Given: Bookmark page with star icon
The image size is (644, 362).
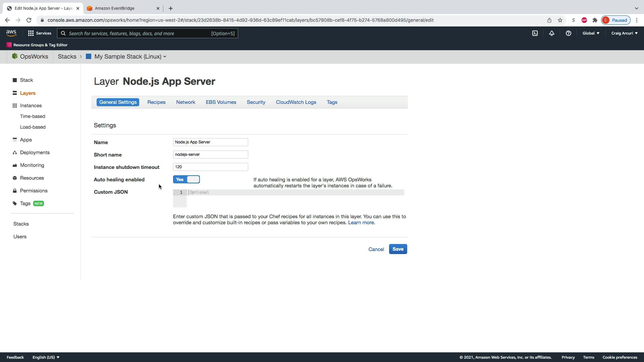Looking at the screenshot, I should (560, 20).
